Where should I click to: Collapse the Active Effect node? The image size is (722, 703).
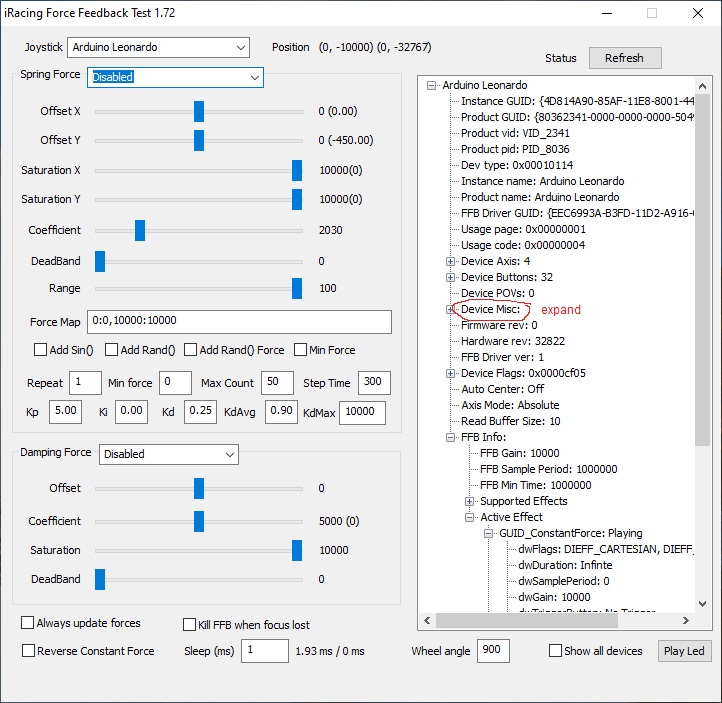click(469, 517)
